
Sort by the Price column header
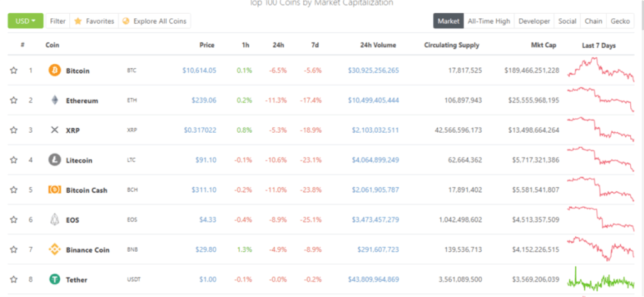click(207, 45)
